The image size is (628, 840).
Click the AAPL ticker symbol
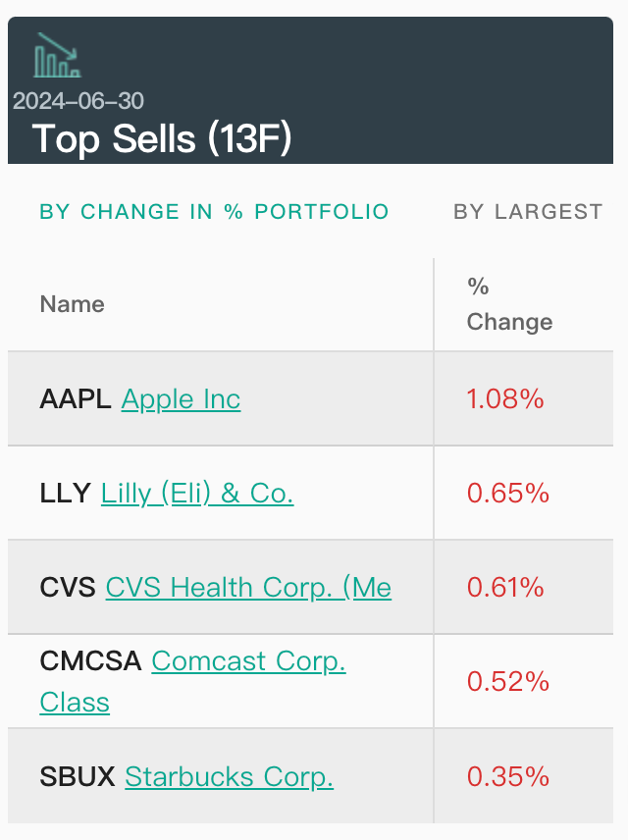[76, 399]
